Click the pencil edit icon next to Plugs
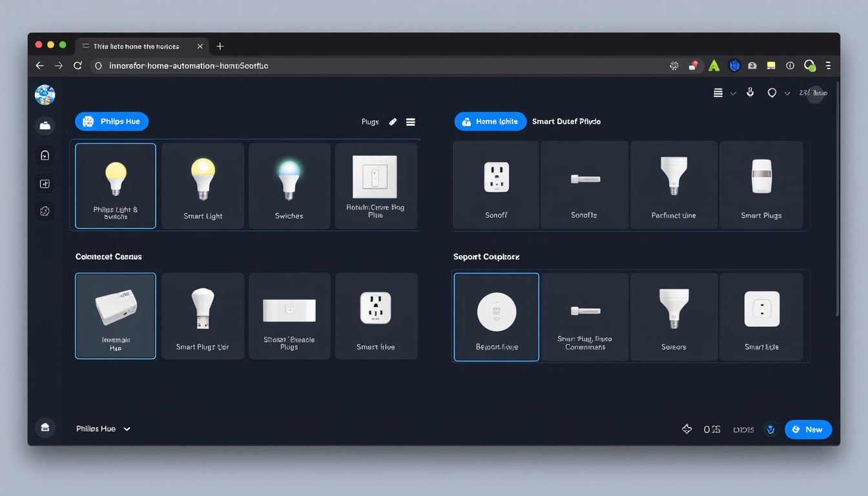 [393, 121]
